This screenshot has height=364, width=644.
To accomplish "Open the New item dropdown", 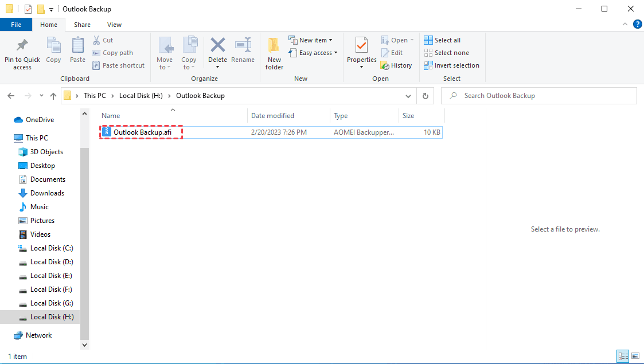I will pyautogui.click(x=311, y=40).
